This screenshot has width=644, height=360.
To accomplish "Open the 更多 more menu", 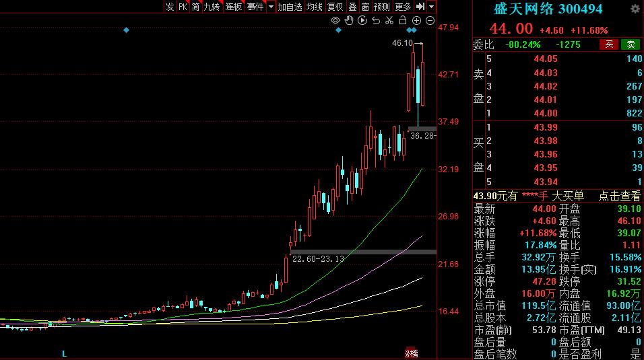I will click(x=403, y=7).
